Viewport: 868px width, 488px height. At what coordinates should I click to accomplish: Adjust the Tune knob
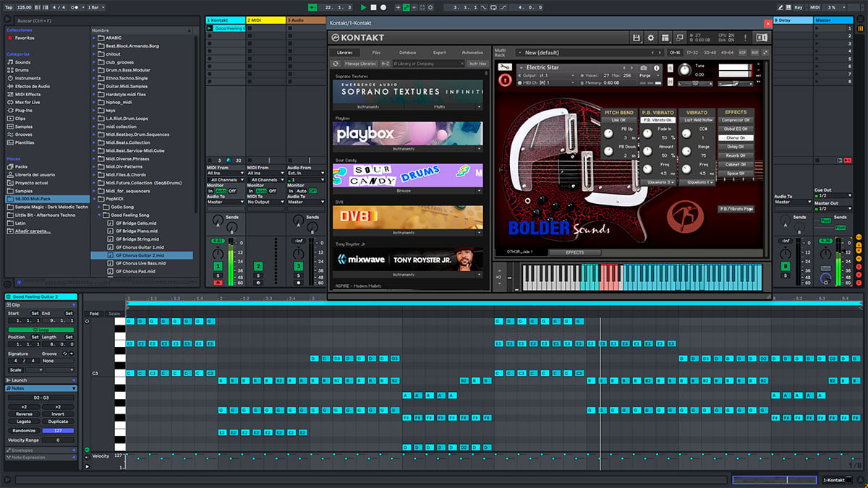[684, 69]
